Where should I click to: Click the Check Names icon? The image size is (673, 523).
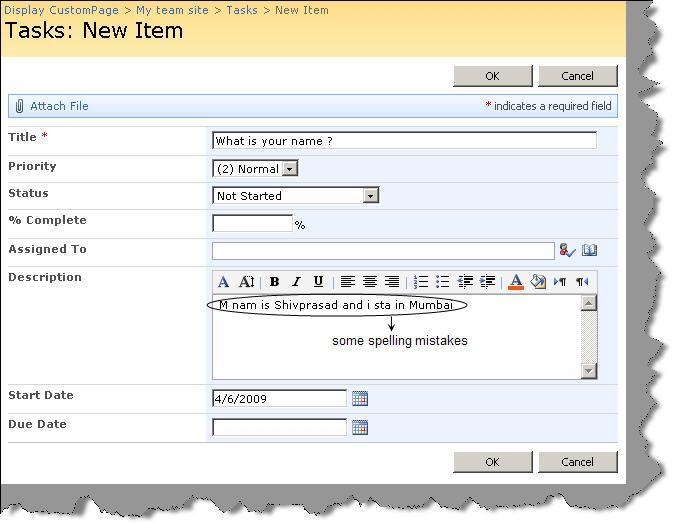click(x=567, y=251)
